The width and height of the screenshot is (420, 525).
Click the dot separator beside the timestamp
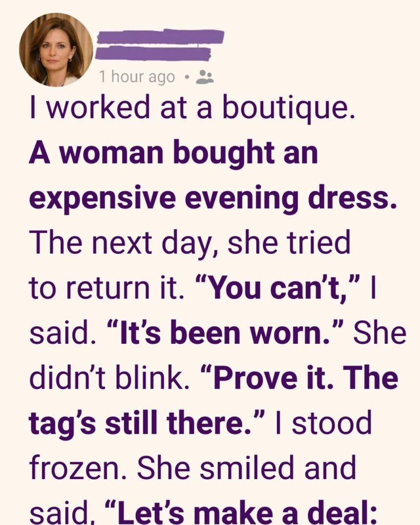[x=188, y=77]
